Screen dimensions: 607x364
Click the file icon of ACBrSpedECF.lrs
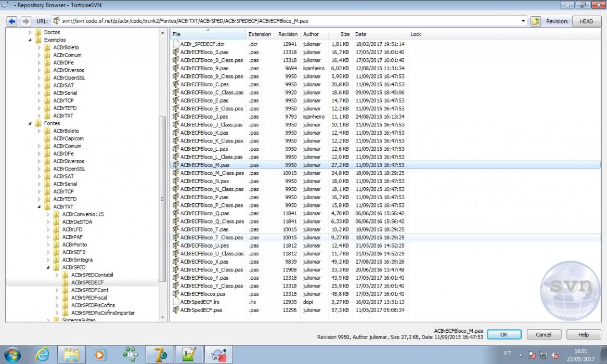(x=176, y=302)
